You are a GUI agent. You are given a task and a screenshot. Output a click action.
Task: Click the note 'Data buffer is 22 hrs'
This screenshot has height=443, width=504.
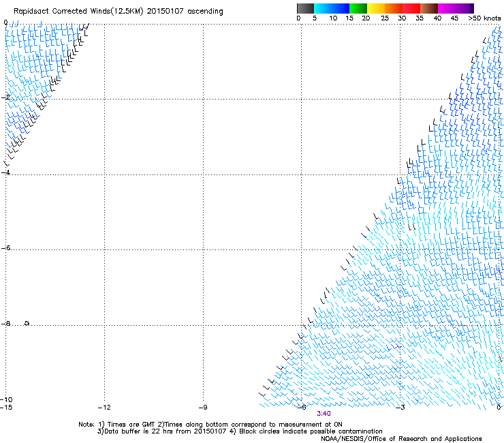139,431
